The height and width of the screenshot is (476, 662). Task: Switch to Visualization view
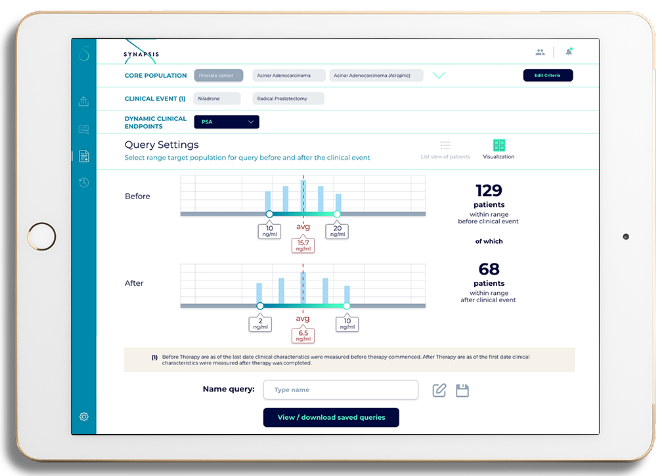coord(499,146)
